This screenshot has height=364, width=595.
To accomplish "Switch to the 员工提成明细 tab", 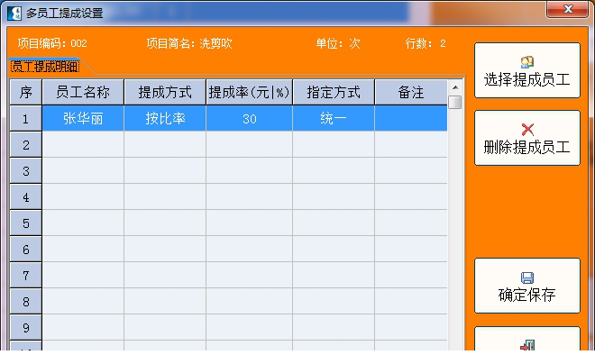I will (x=45, y=67).
